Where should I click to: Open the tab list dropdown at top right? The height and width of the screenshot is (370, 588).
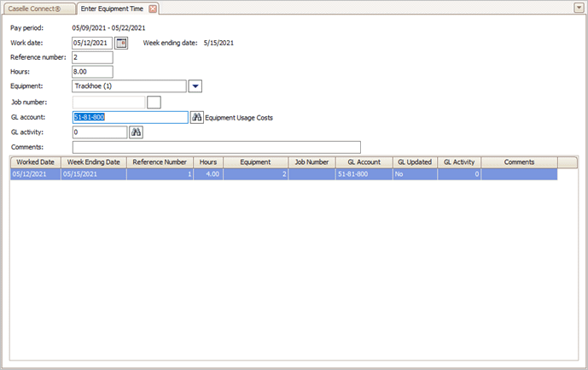tap(579, 7)
